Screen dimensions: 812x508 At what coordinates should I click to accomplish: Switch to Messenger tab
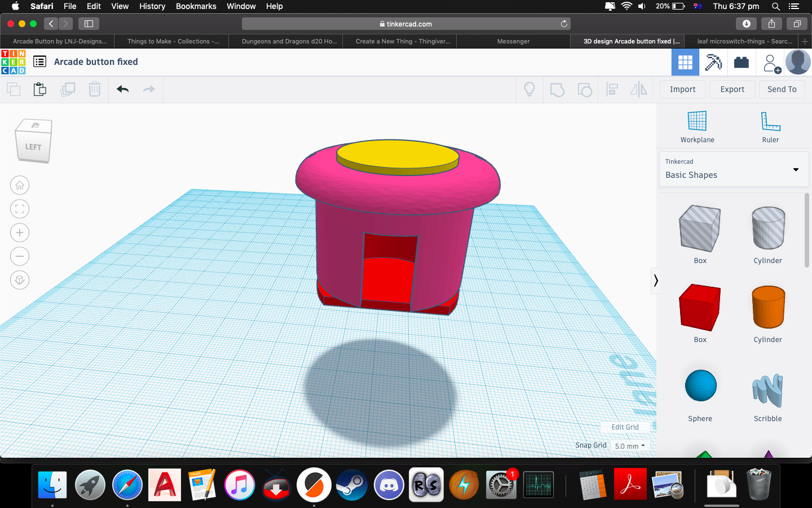[x=513, y=41]
